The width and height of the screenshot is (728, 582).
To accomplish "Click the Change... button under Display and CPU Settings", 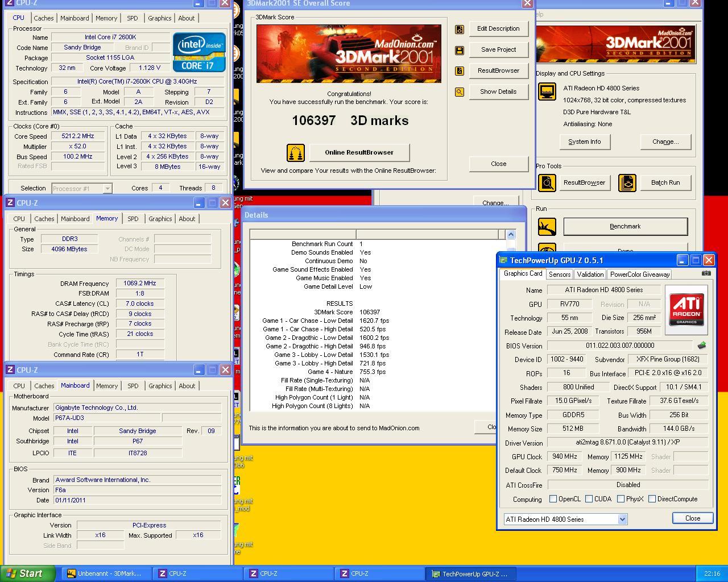I will [x=665, y=142].
